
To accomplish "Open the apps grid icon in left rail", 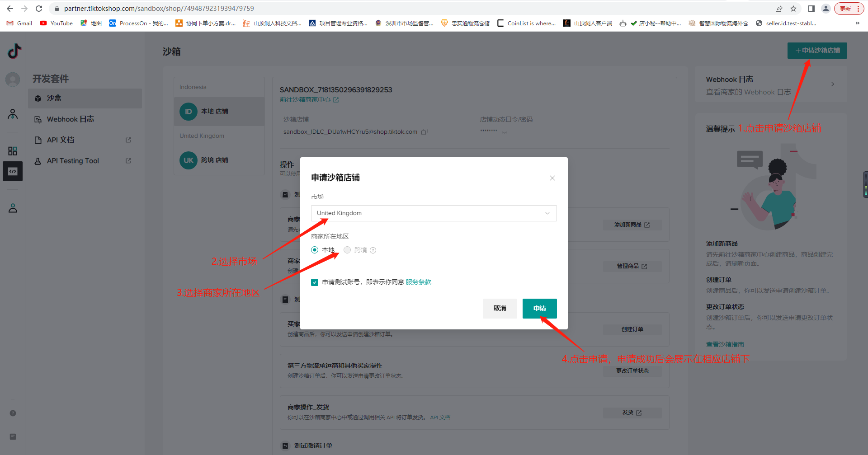I will point(13,151).
